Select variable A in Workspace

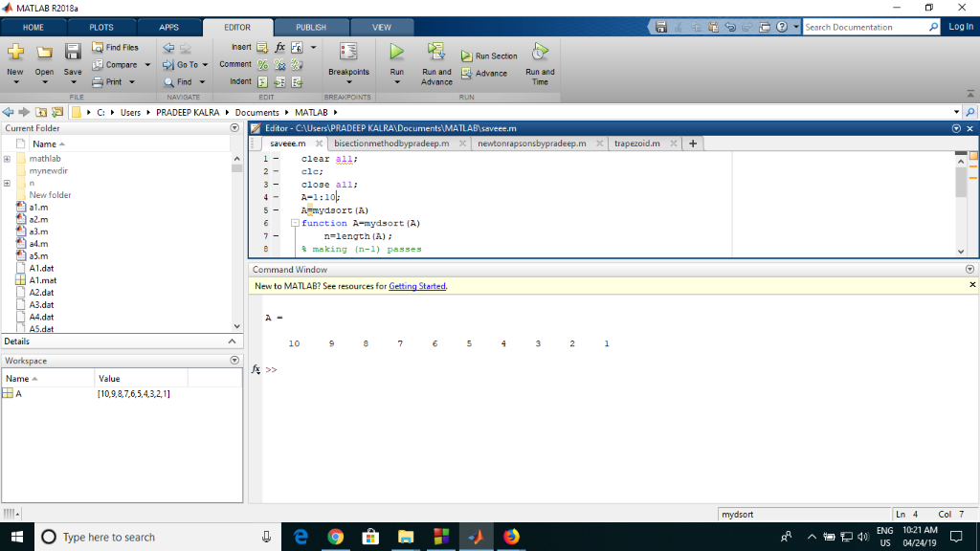[19, 393]
